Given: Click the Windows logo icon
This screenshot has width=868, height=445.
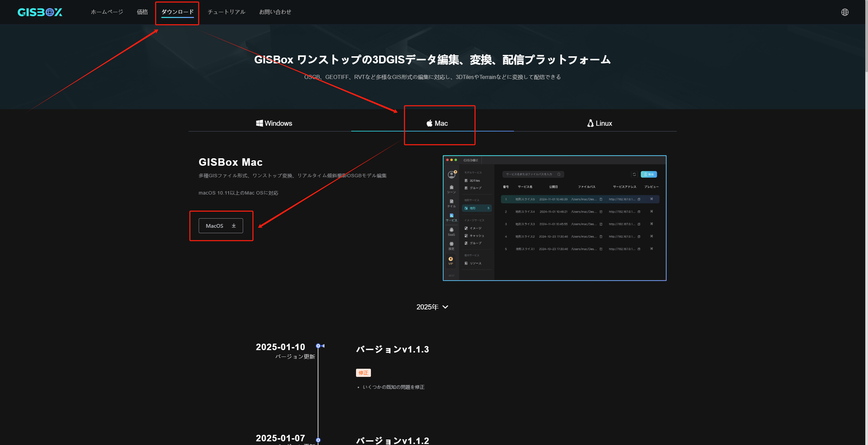Looking at the screenshot, I should coord(259,123).
